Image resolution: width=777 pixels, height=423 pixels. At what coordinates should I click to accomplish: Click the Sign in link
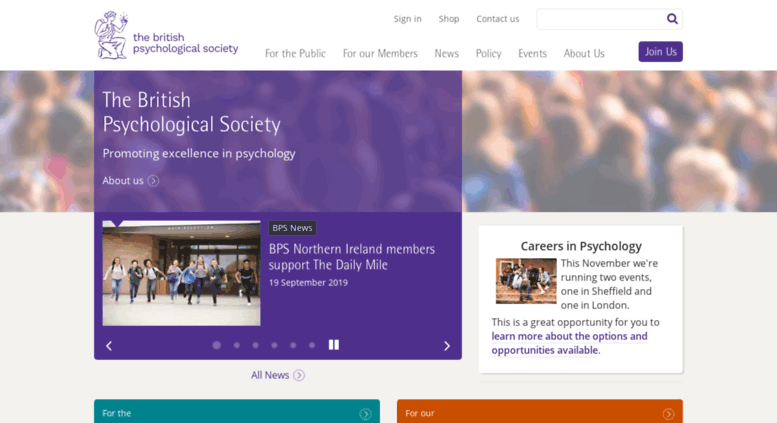click(x=407, y=19)
